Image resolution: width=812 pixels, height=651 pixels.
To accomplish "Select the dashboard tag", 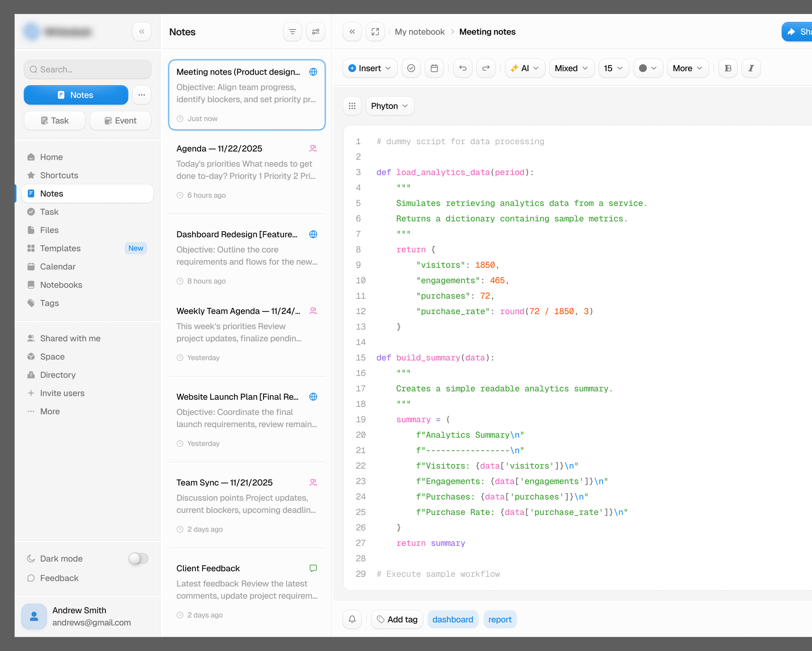I will click(x=453, y=619).
